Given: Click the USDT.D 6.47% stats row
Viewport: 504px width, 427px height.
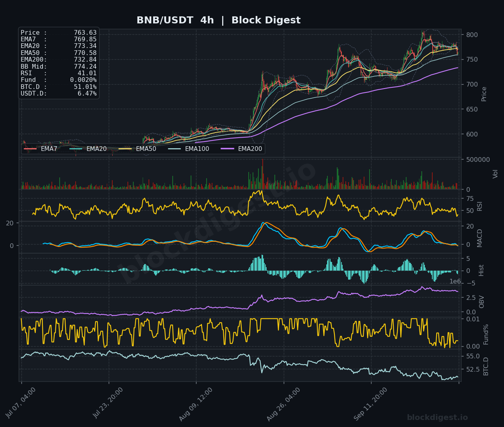Looking at the screenshot, I should pyautogui.click(x=58, y=94).
